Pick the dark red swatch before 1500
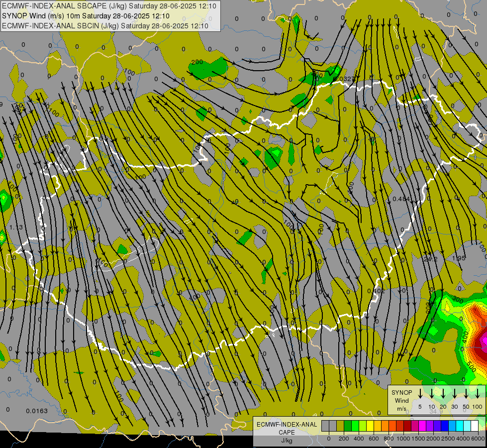487x448 pixels. click(407, 426)
